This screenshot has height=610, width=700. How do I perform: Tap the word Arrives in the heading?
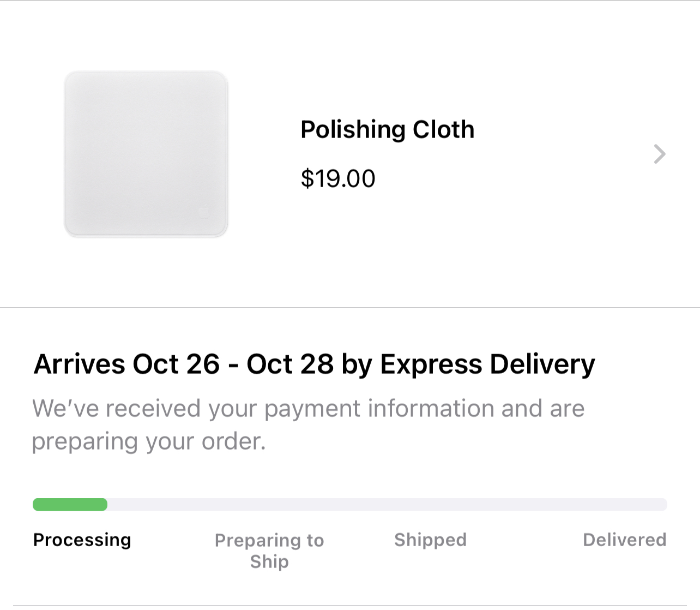[80, 364]
